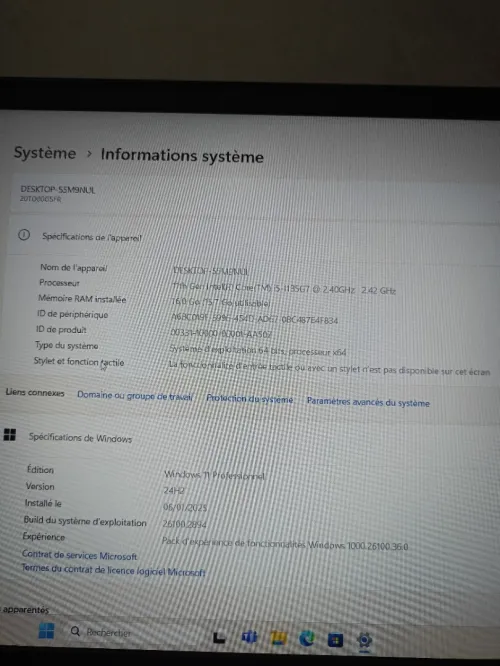The width and height of the screenshot is (500, 666).
Task: Open Task View from the taskbar
Action: [x=219, y=637]
